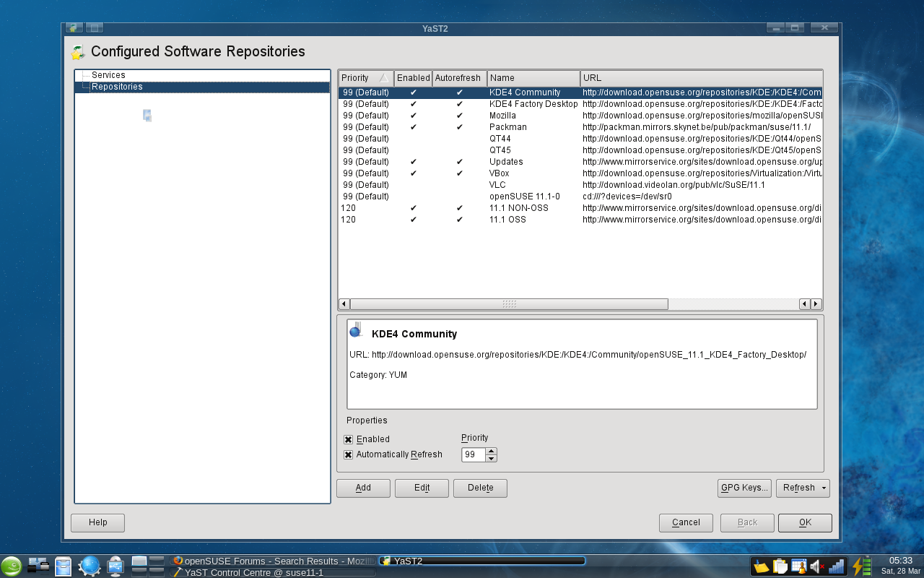Click left arrow of table horizontal scrollbar

(x=344, y=304)
